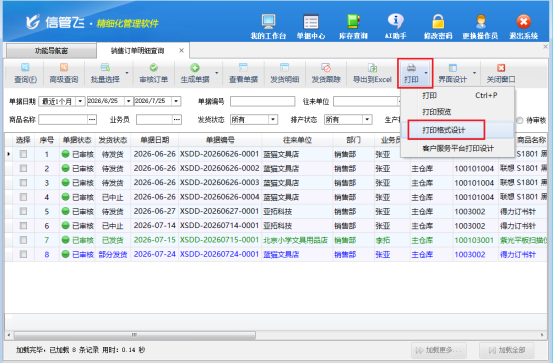This screenshot has width=554, height=364.
Task: Open 库存查询 icon
Action: [353, 27]
